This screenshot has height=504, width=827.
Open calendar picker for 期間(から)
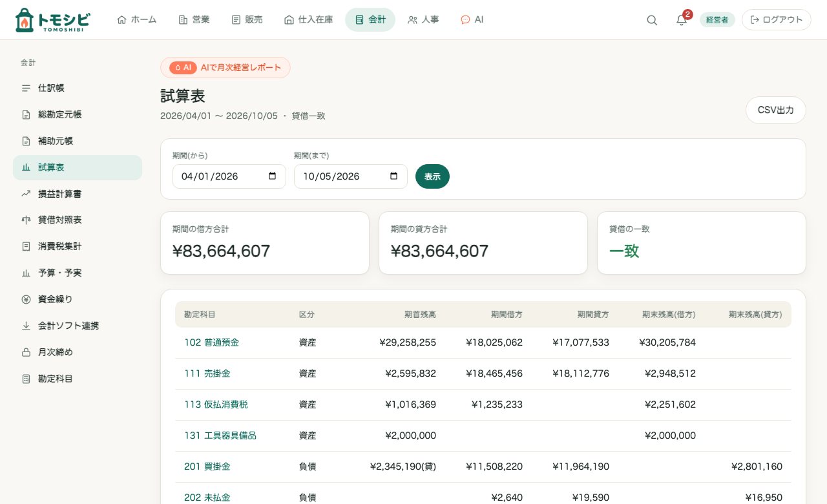pos(272,176)
